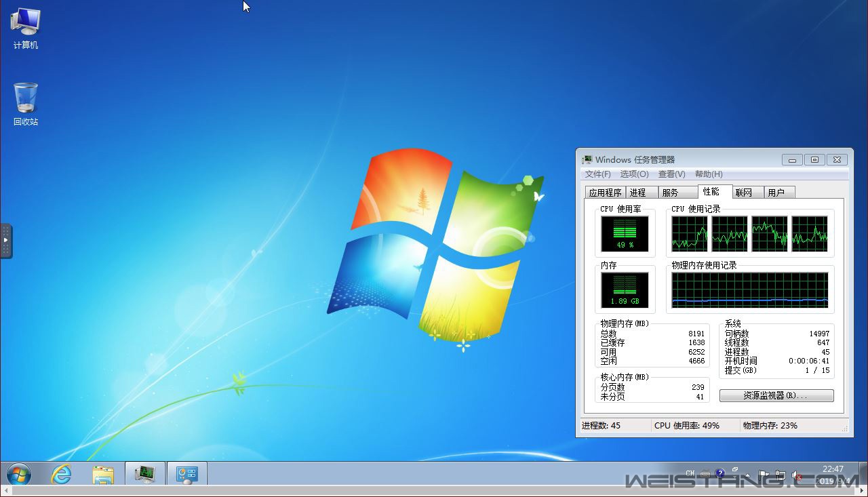Open the Resource Monitor from Task Manager
This screenshot has width=868, height=497.
[775, 395]
